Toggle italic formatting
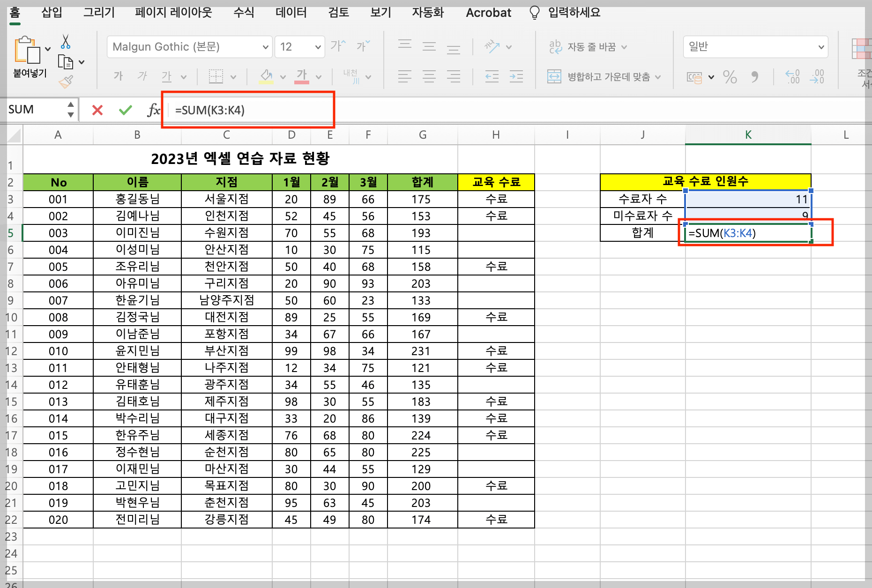This screenshot has width=872, height=588. 142,76
